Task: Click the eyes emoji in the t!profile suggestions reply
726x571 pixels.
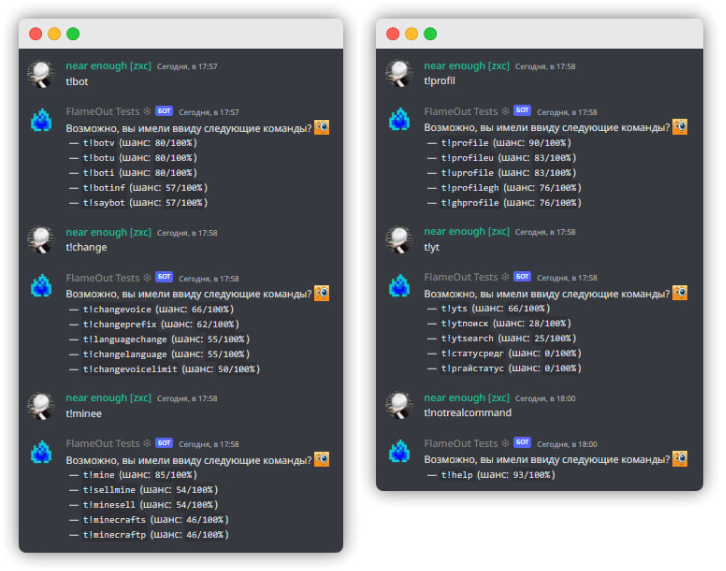Action: [x=680, y=127]
